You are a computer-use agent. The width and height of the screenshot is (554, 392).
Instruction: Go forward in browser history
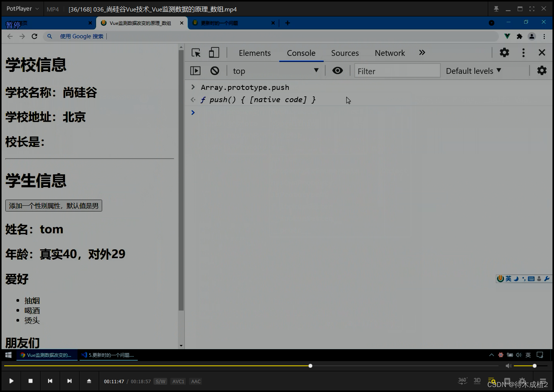click(22, 36)
